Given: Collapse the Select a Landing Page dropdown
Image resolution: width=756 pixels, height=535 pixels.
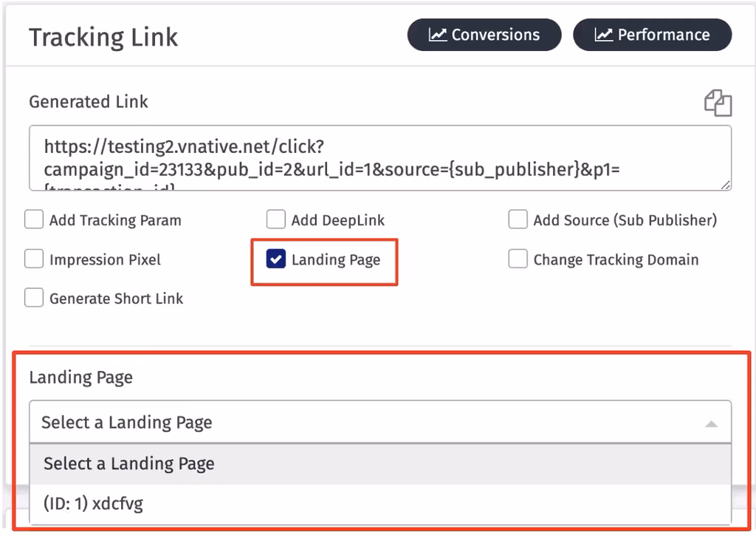Looking at the screenshot, I should point(380,422).
